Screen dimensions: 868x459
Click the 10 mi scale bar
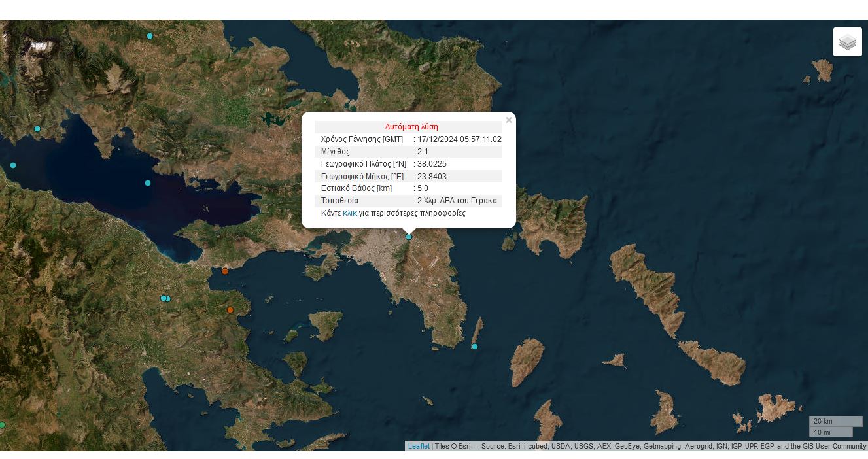pyautogui.click(x=831, y=432)
